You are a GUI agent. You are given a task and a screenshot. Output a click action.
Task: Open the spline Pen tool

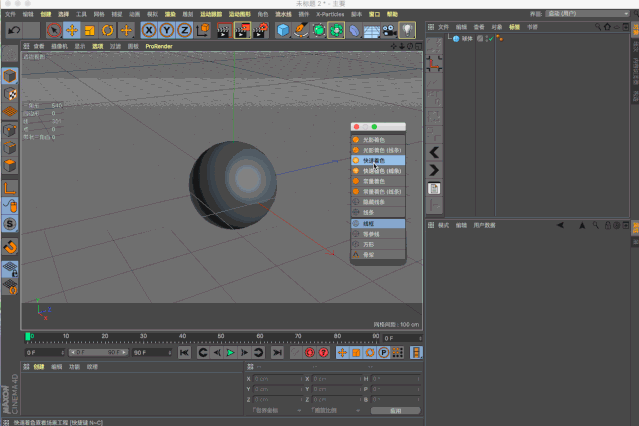(301, 30)
